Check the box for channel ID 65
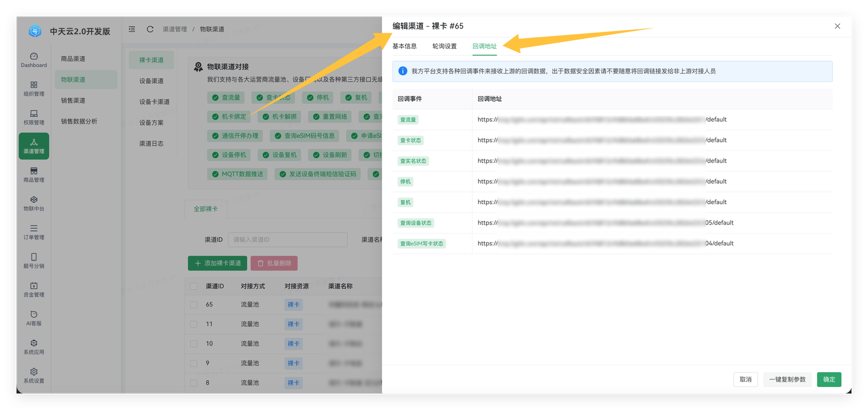This screenshot has width=868, height=410. (193, 305)
